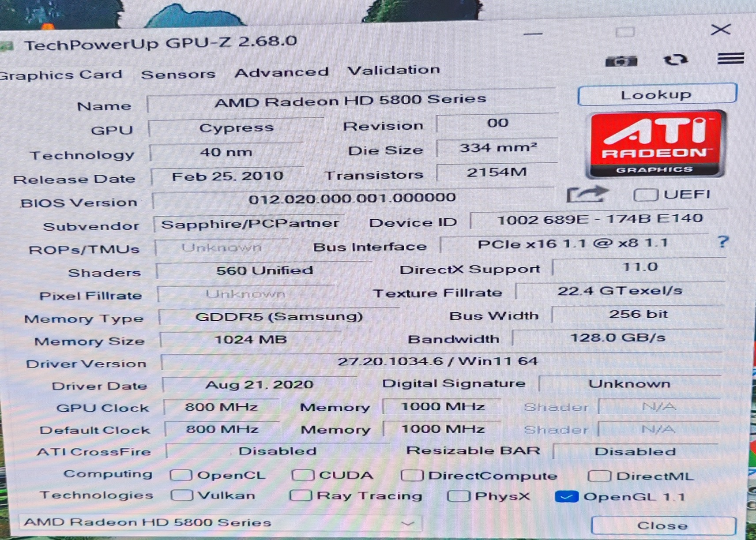The width and height of the screenshot is (756, 540).
Task: Toggle the CUDA checkbox
Action: (x=302, y=475)
